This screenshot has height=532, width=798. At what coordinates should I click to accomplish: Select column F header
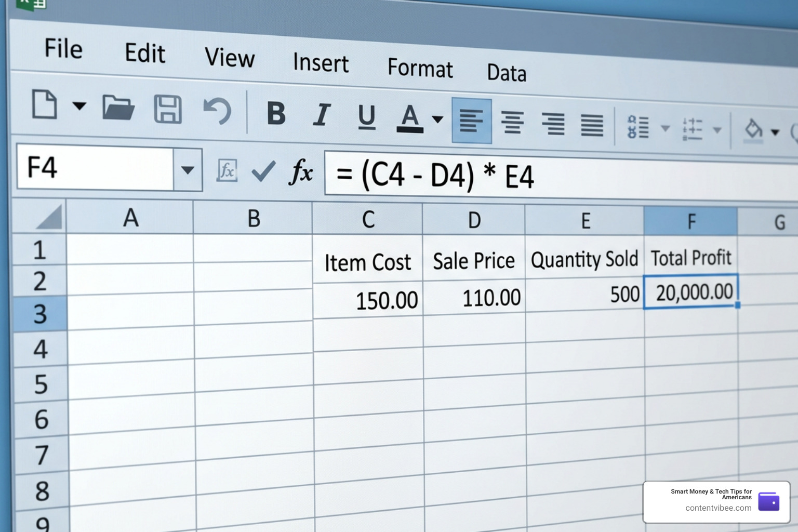[691, 221]
